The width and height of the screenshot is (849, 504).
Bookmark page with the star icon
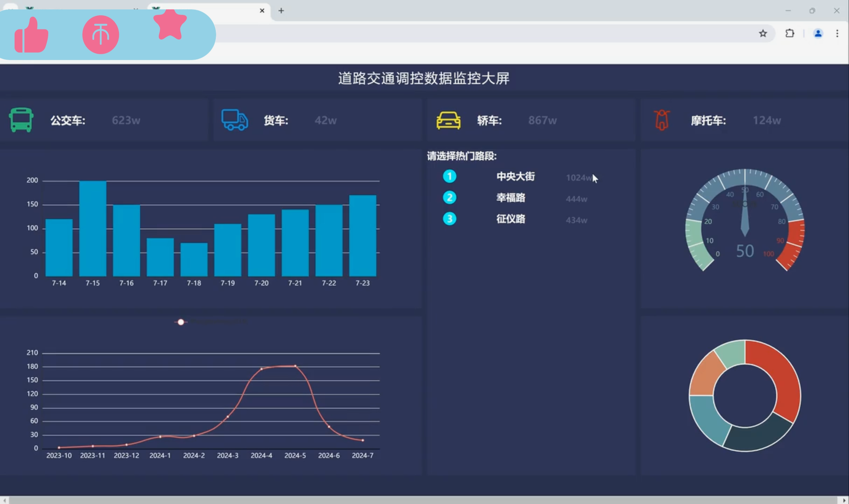[x=763, y=33]
